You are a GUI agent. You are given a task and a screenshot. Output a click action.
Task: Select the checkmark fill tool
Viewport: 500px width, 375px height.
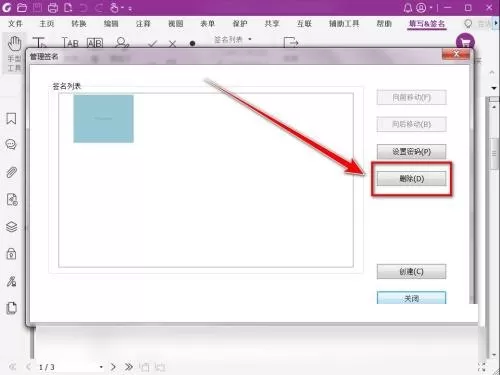[153, 44]
